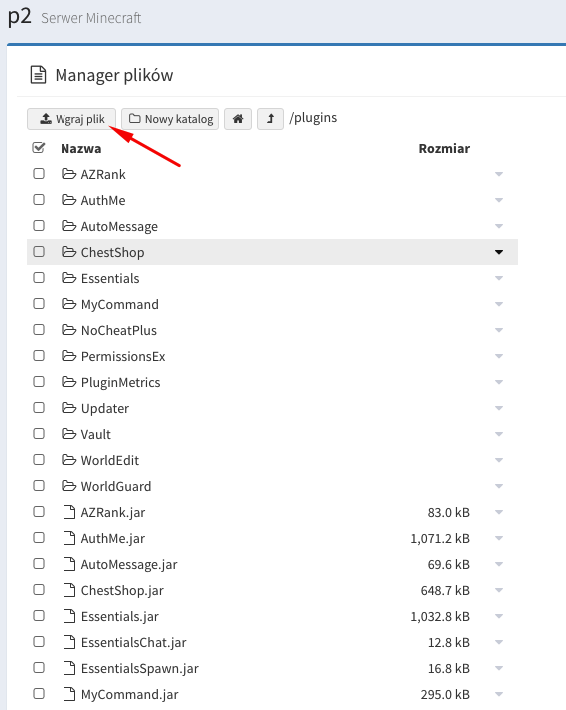Click the folder icon next to Vault

point(69,434)
